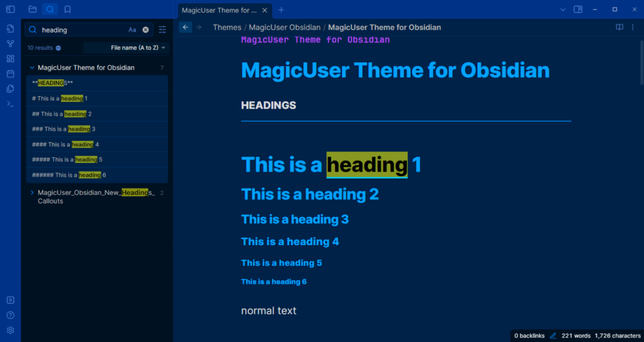Open the bookmarks panel icon
Screen dimensions: 644x342
tap(68, 9)
